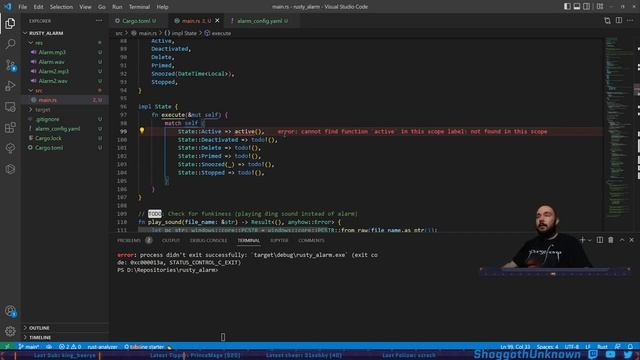The image size is (640, 360).
Task: Open the Run and Debug view
Action: [x=10, y=86]
